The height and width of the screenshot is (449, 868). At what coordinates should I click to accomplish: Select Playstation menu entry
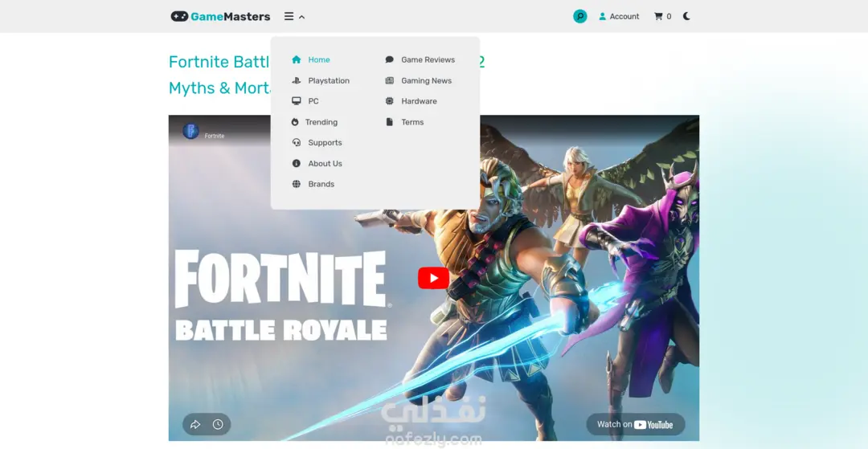329,81
